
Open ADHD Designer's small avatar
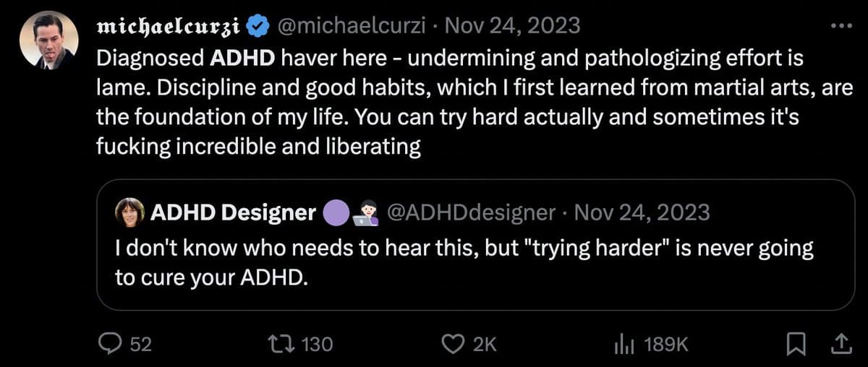(x=129, y=212)
